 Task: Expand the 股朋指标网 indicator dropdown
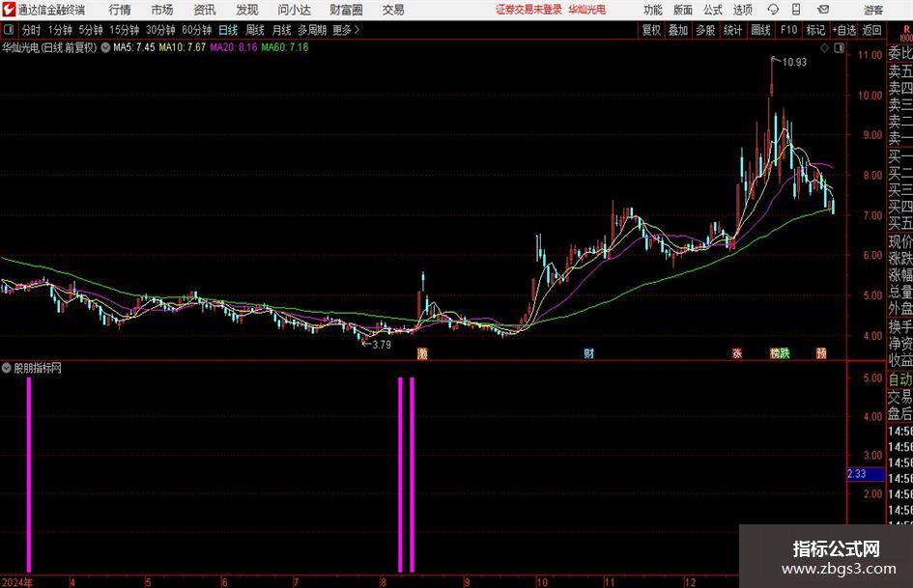click(x=7, y=368)
